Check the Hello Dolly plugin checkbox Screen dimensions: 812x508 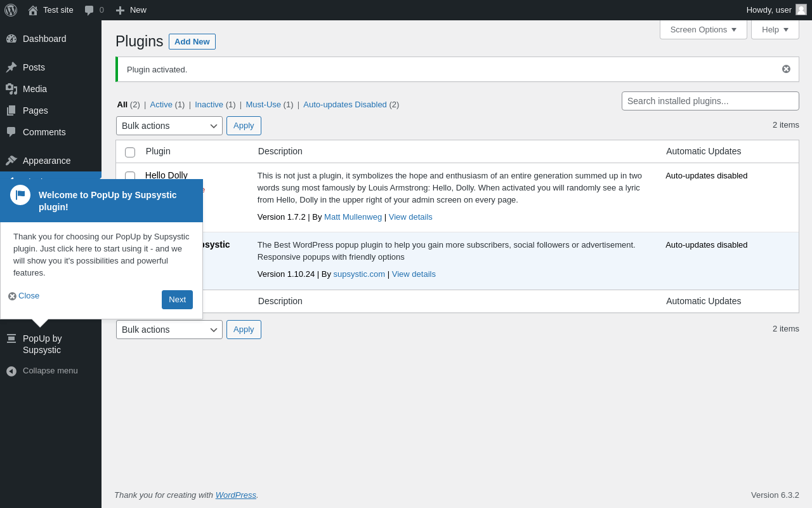pyautogui.click(x=130, y=176)
